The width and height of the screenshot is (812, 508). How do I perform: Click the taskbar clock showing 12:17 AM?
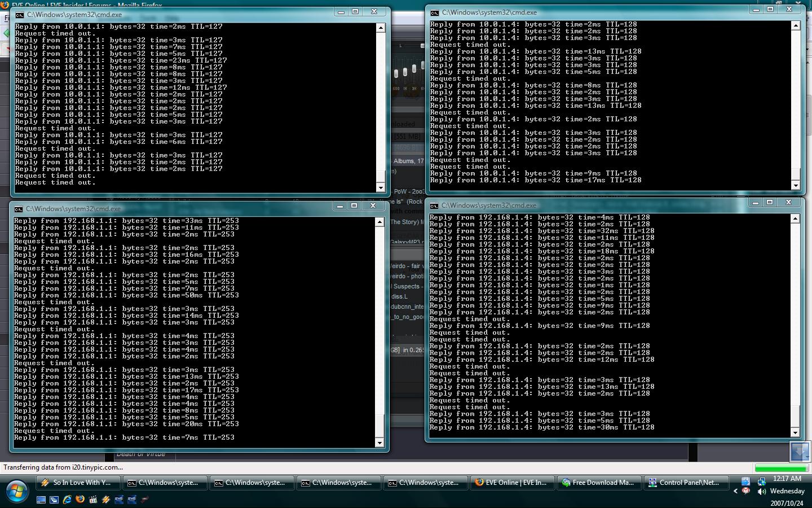click(x=787, y=479)
